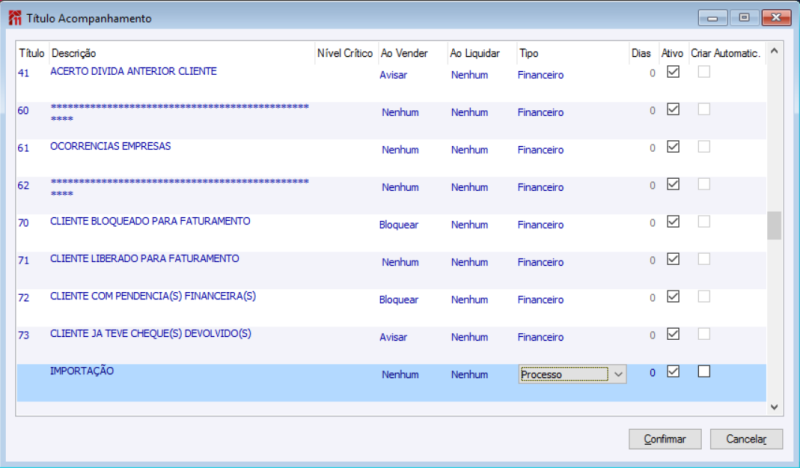The width and height of the screenshot is (800, 468).
Task: Click the Confirmar button
Action: 665,439
